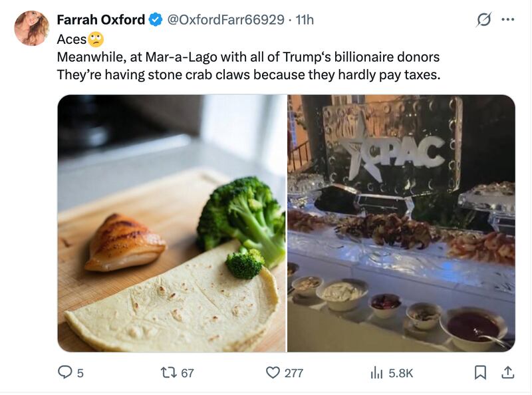The width and height of the screenshot is (532, 395).
Task: Click the 5 replies count
Action: (80, 373)
